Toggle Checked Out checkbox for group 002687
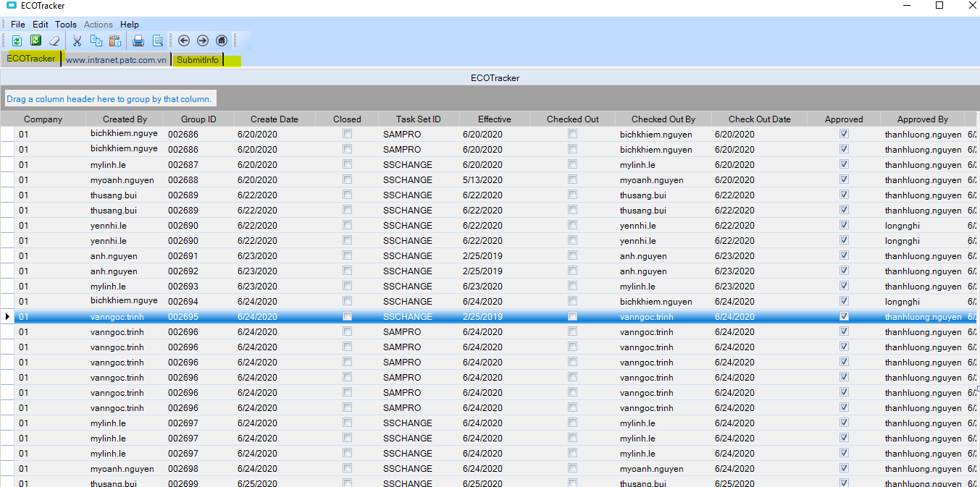980x487 pixels. point(573,164)
